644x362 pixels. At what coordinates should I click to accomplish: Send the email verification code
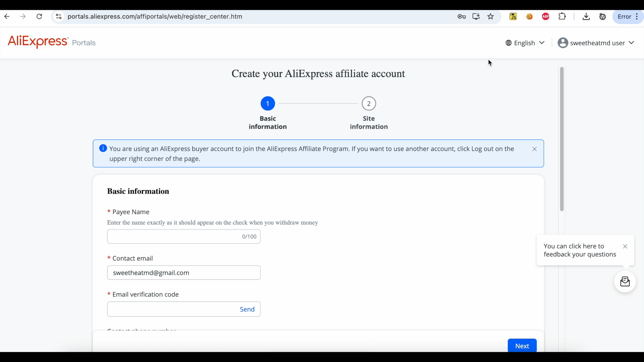click(x=247, y=309)
